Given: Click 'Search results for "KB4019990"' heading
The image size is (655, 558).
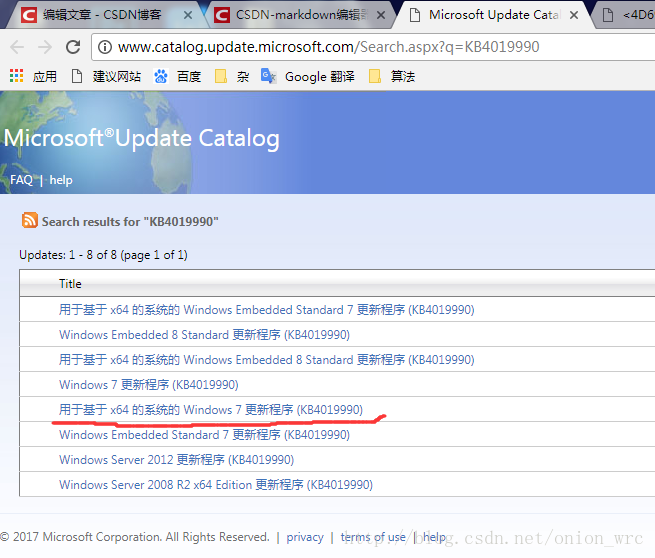Looking at the screenshot, I should 130,221.
